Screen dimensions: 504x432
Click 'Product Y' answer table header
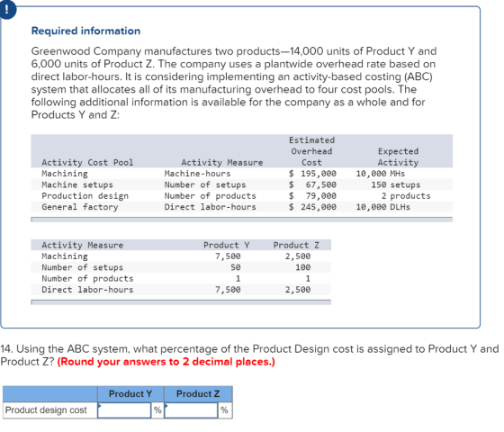coord(130,394)
